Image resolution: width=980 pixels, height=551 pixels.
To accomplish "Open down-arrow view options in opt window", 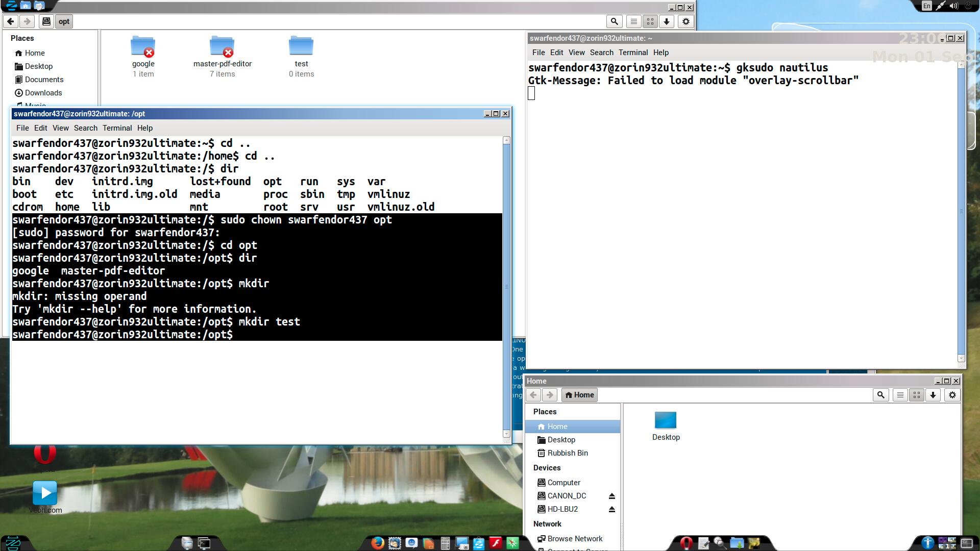I will pyautogui.click(x=667, y=21).
